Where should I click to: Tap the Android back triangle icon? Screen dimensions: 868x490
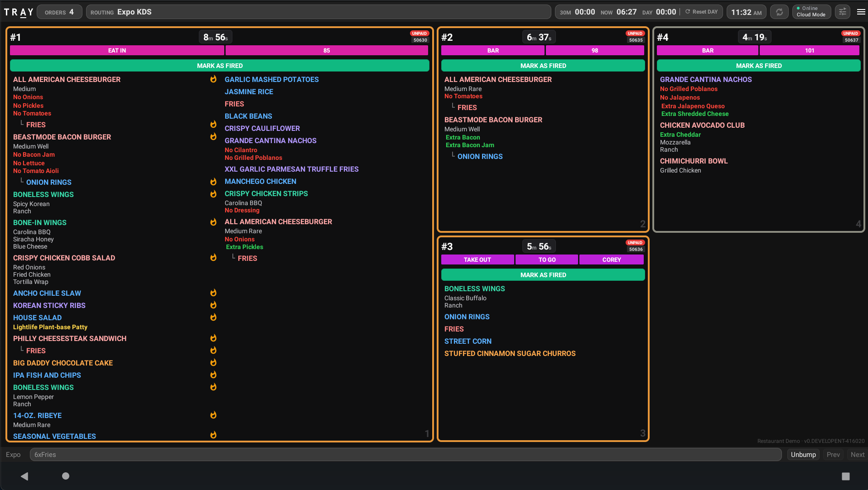[24, 476]
